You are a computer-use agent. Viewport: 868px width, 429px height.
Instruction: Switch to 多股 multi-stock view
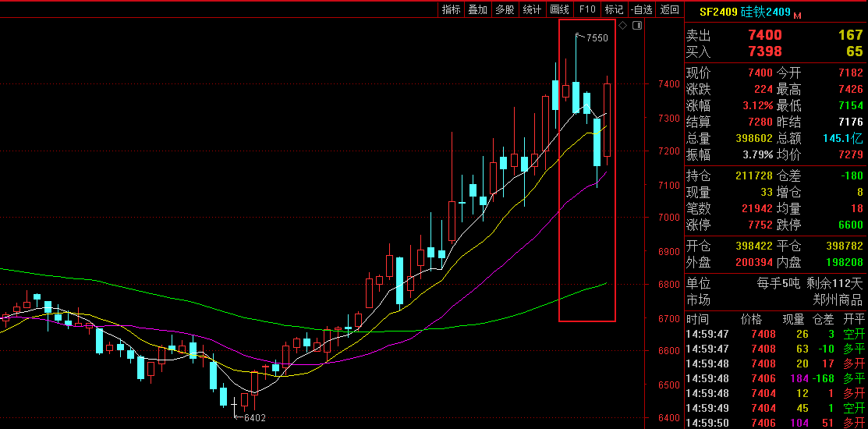coord(505,9)
